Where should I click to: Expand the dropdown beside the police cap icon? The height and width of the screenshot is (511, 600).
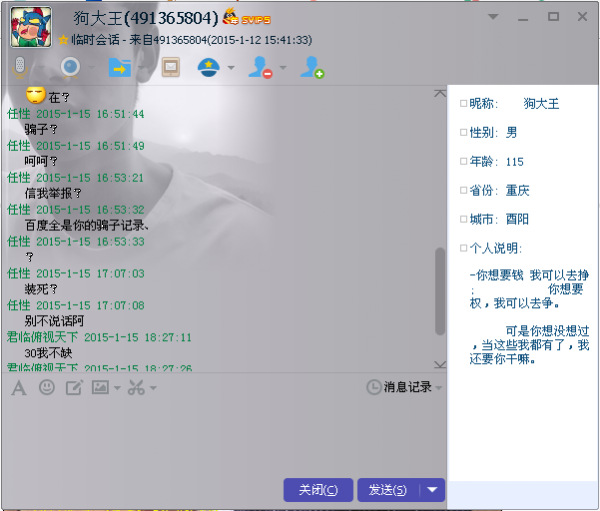coord(231,68)
